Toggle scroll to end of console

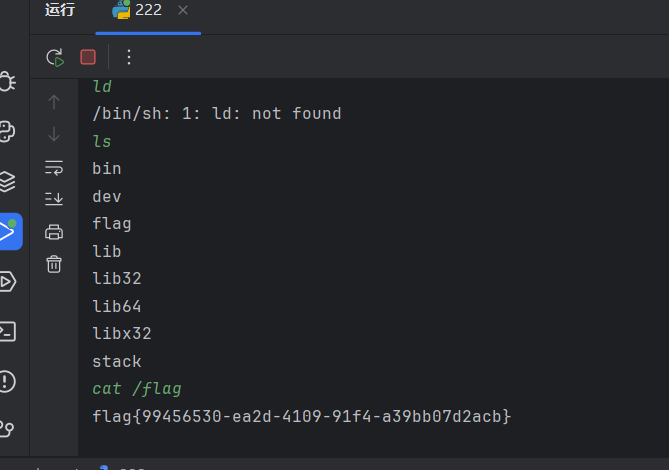[x=54, y=199]
